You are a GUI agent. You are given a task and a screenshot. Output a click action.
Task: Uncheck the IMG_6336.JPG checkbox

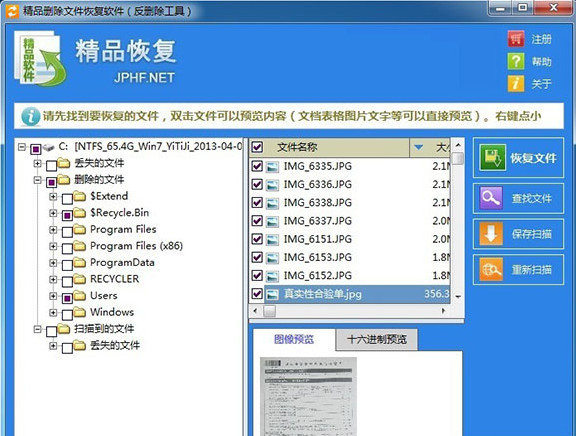pos(257,184)
